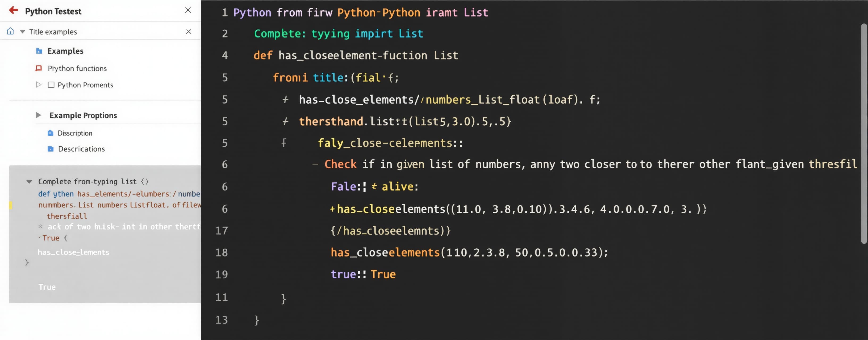Click the def ythen has_elements line
The image size is (868, 340).
click(119, 194)
